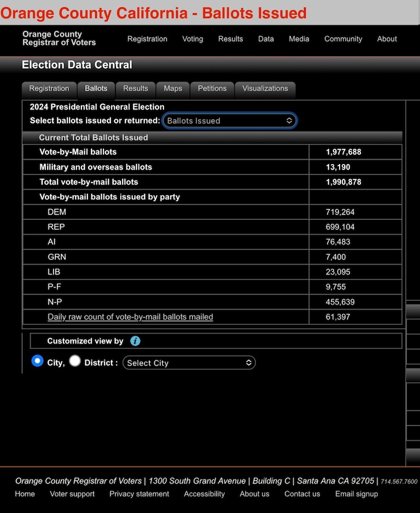Image resolution: width=420 pixels, height=513 pixels.
Task: Select the City radio button
Action: click(37, 361)
